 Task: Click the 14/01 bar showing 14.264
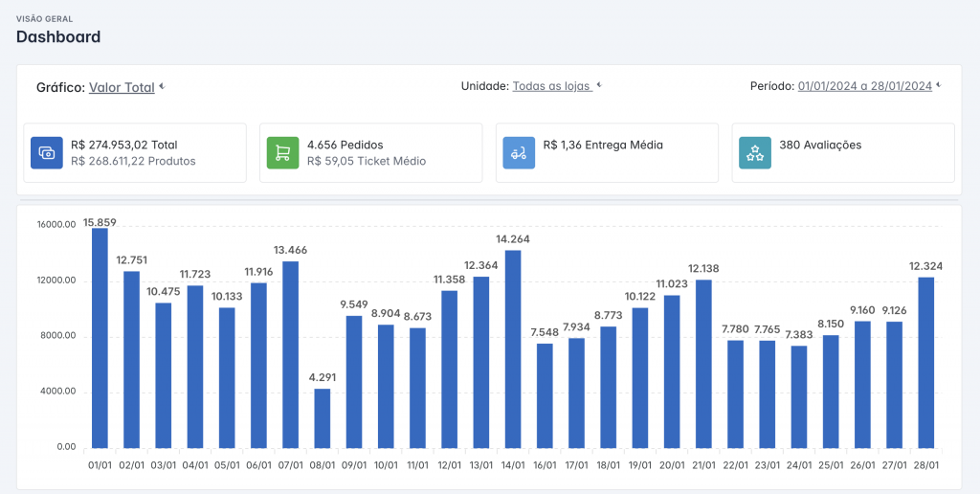(x=513, y=348)
